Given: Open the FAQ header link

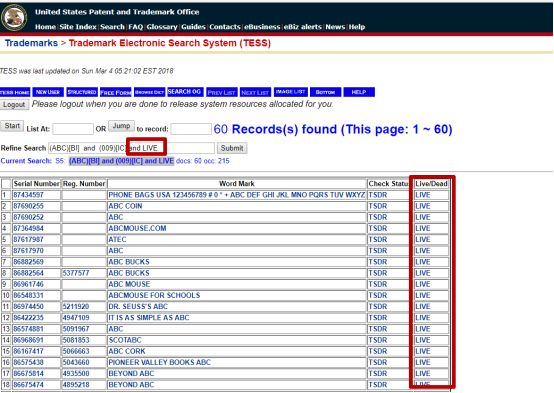Looking at the screenshot, I should point(136,27).
